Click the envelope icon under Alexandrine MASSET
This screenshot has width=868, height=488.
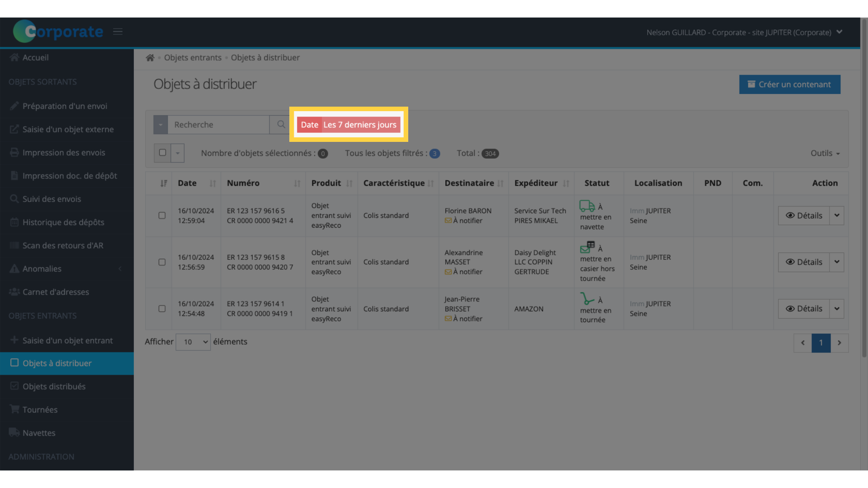(448, 272)
